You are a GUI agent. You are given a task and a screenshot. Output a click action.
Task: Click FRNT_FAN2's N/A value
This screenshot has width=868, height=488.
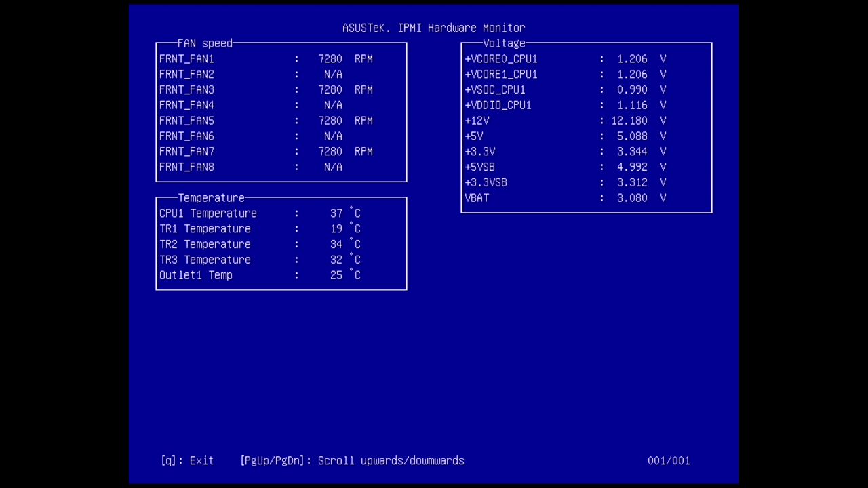(x=333, y=75)
